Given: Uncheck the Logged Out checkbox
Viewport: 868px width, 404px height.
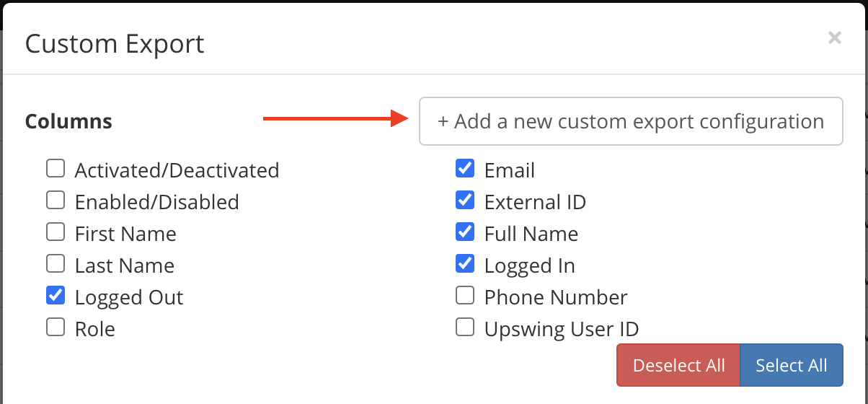Looking at the screenshot, I should (x=56, y=296).
